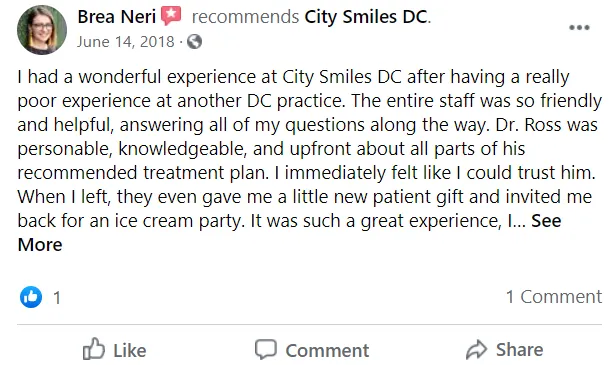The width and height of the screenshot is (610, 365).
Task: Open the three-dot post options menu
Action: (x=579, y=27)
